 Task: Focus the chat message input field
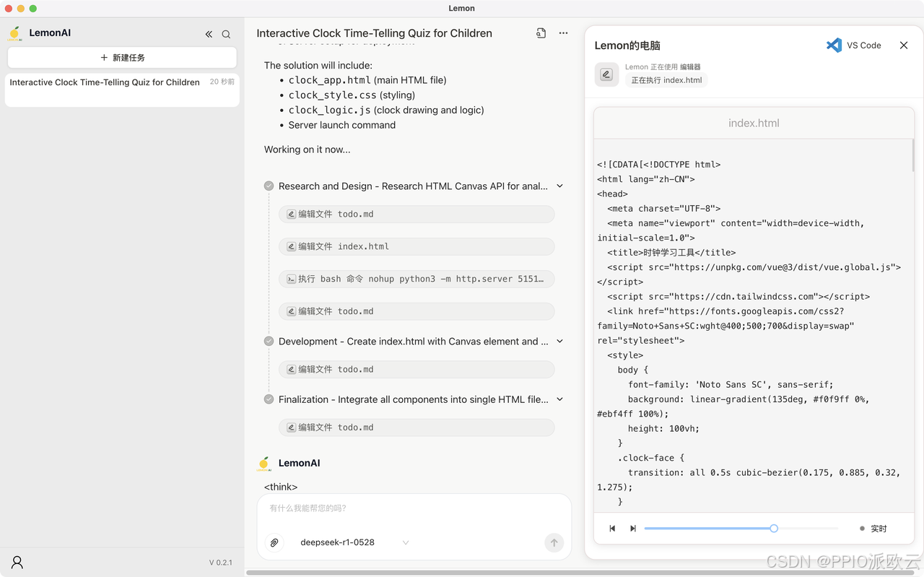tap(414, 508)
